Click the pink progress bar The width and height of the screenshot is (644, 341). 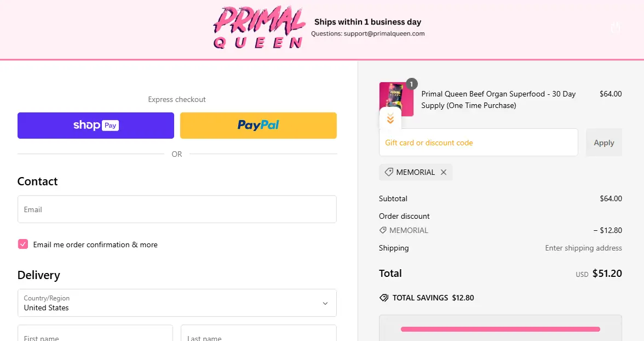[x=500, y=329]
